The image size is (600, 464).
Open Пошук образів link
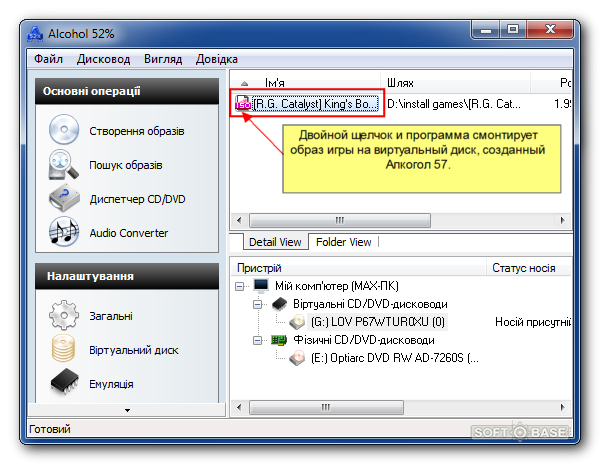(126, 165)
